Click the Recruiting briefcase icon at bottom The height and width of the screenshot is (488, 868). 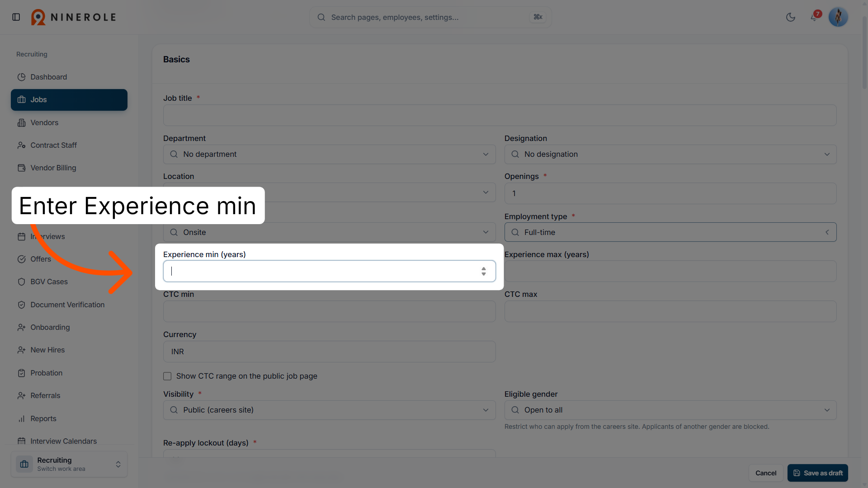coord(24,464)
